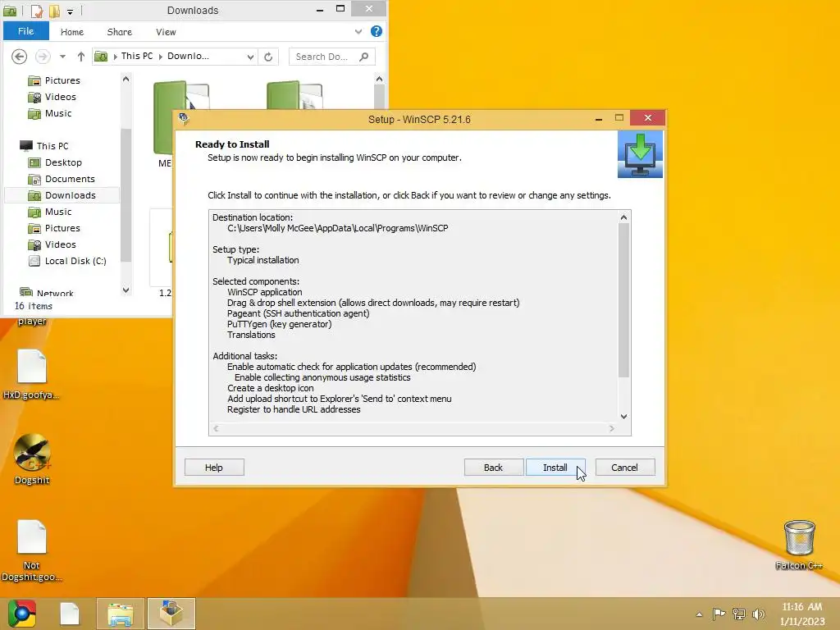This screenshot has height=630, width=840.
Task: Click the Explorer Forward navigation arrow
Action: click(x=43, y=57)
